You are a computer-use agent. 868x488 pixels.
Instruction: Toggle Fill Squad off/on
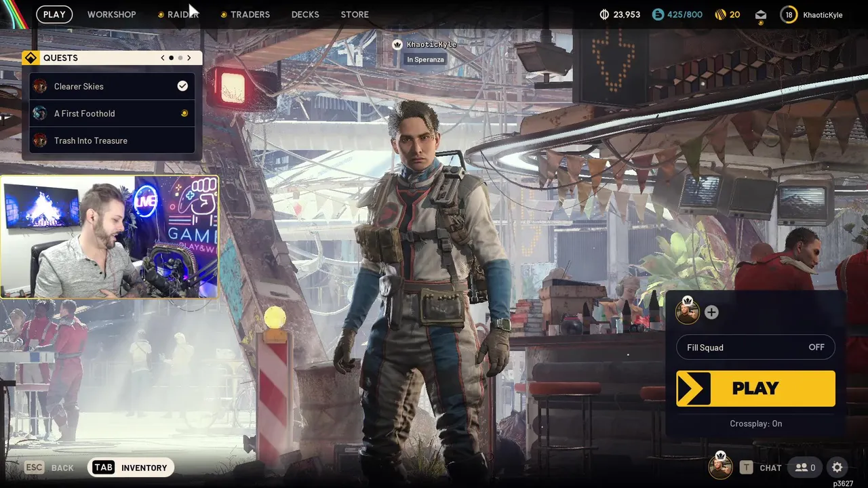tap(755, 347)
